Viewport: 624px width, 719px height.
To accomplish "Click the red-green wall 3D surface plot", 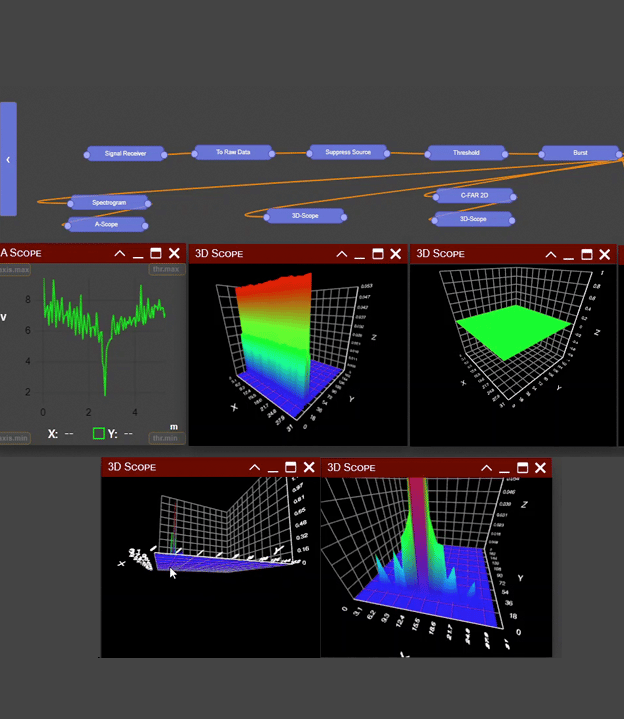I will pyautogui.click(x=298, y=354).
